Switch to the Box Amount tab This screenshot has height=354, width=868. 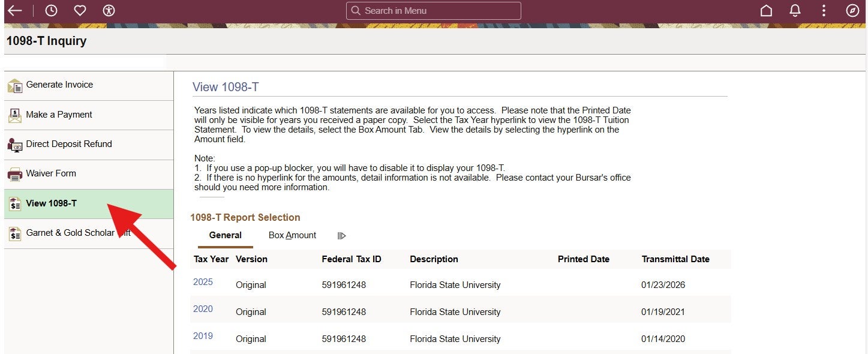click(x=292, y=235)
